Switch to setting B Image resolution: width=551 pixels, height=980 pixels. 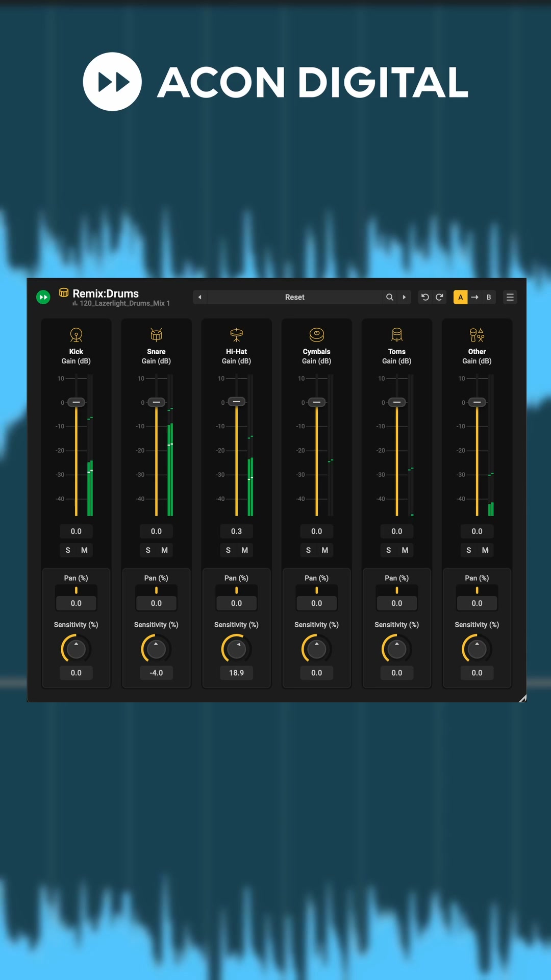(x=489, y=297)
